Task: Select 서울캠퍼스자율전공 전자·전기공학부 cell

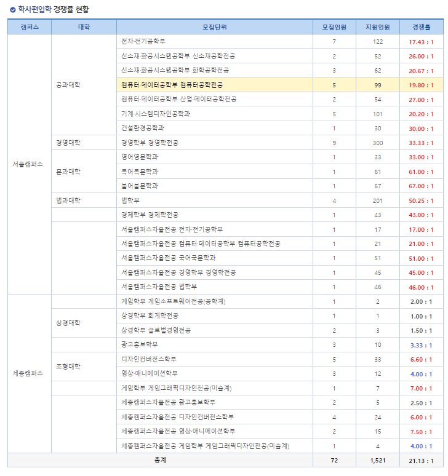Action: pos(215,229)
